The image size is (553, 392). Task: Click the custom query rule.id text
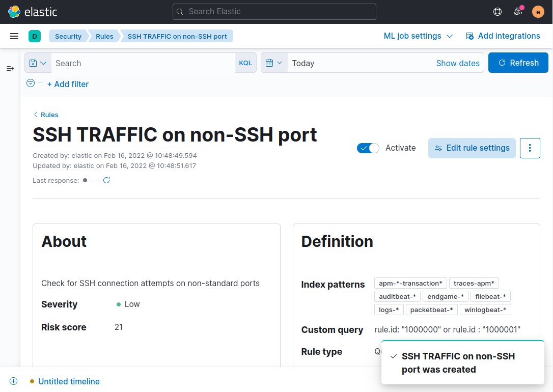pos(447,329)
